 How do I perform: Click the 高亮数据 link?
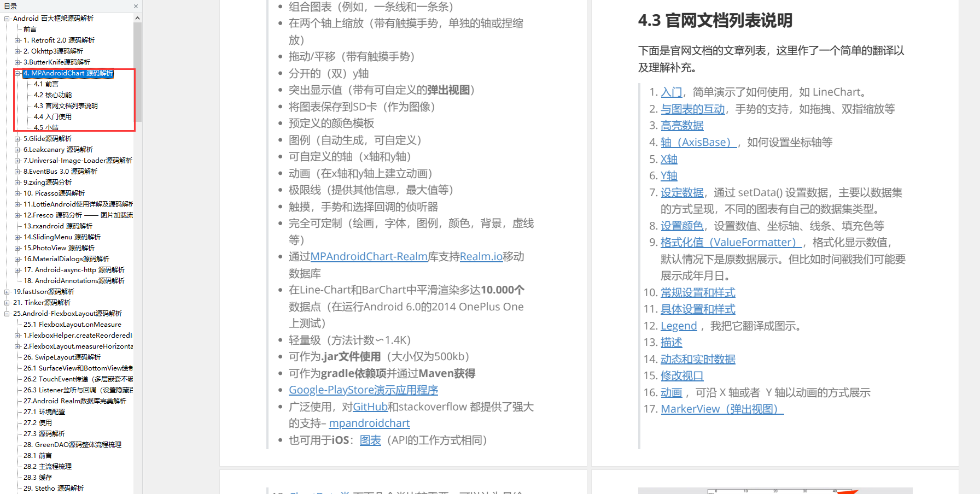(x=682, y=126)
